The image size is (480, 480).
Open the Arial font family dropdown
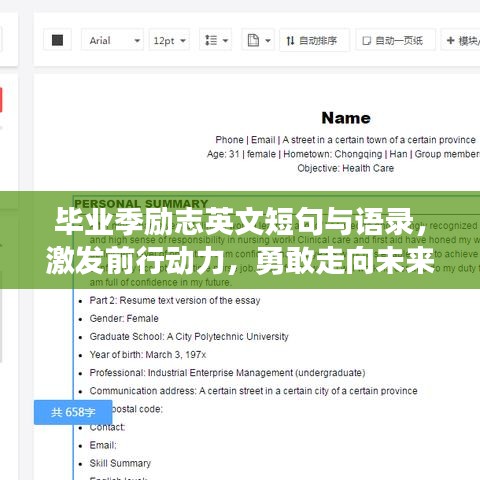tap(112, 40)
